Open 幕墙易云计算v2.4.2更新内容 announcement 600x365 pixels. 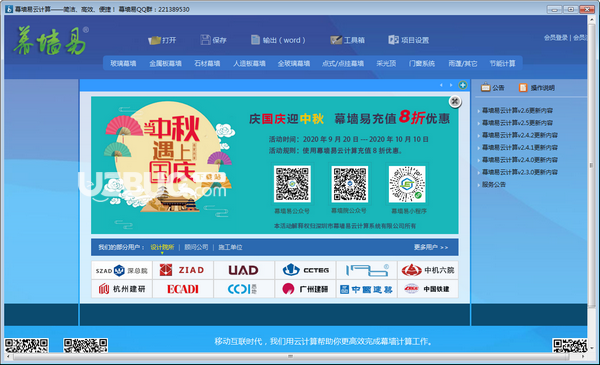pyautogui.click(x=520, y=135)
